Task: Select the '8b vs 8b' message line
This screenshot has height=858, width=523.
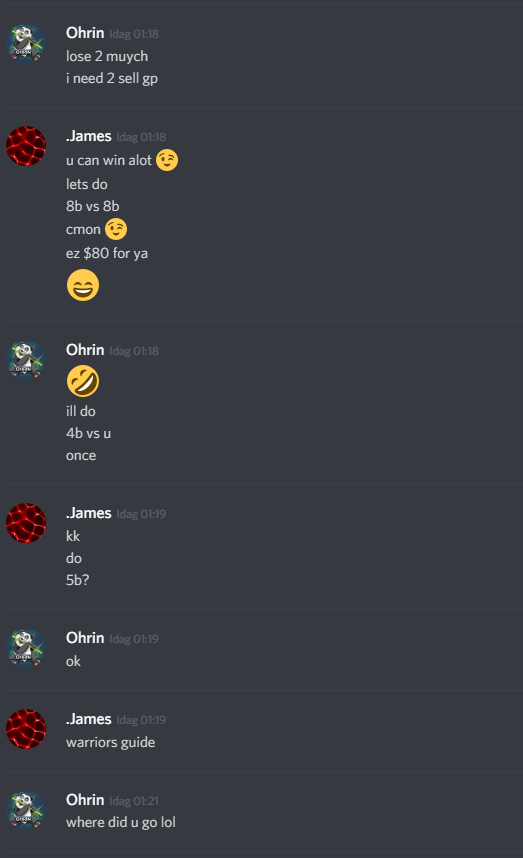Action: point(92,206)
